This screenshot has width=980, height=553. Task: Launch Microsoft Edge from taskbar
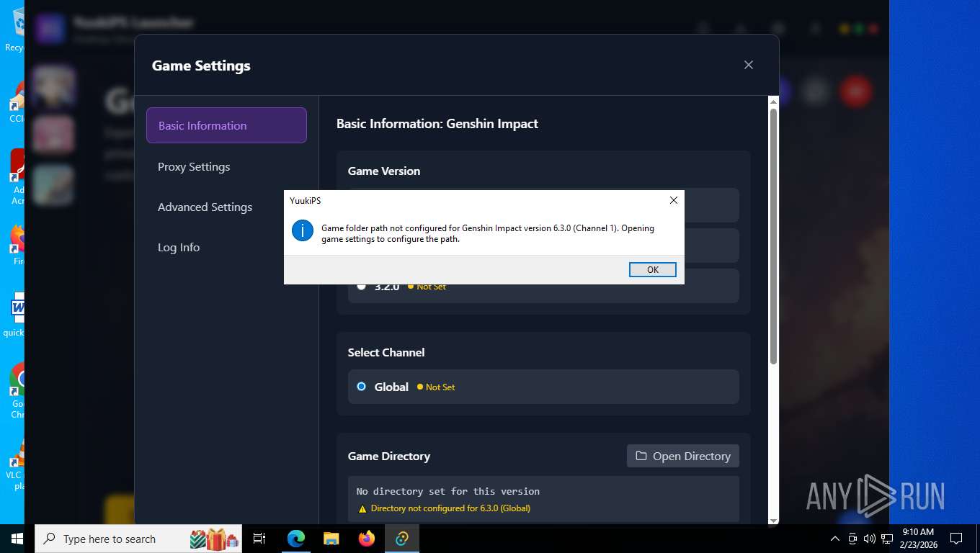tap(296, 539)
